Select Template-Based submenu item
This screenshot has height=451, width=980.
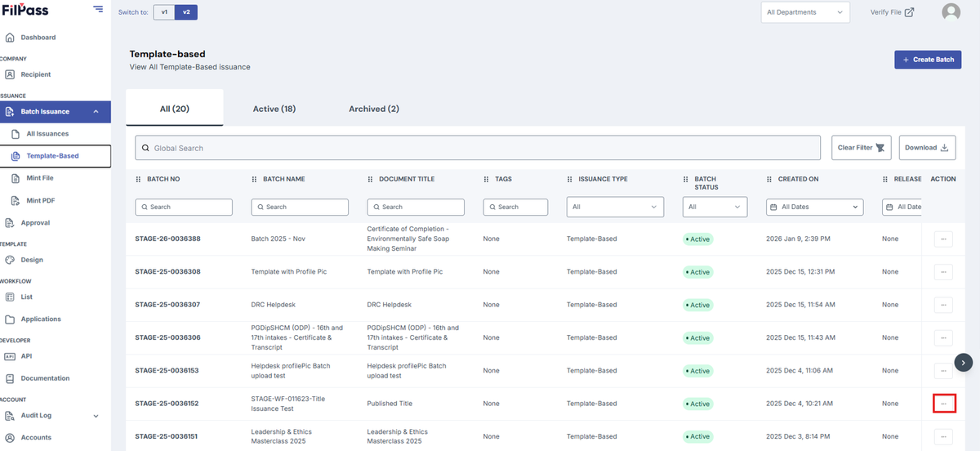click(x=52, y=156)
